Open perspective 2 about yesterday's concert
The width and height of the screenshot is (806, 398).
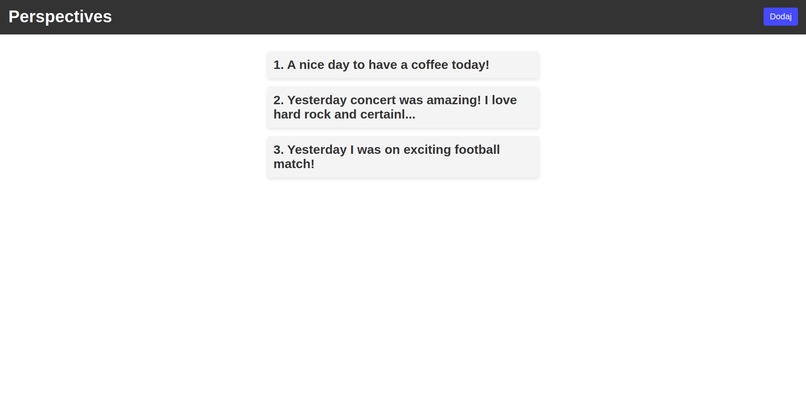[x=403, y=107]
